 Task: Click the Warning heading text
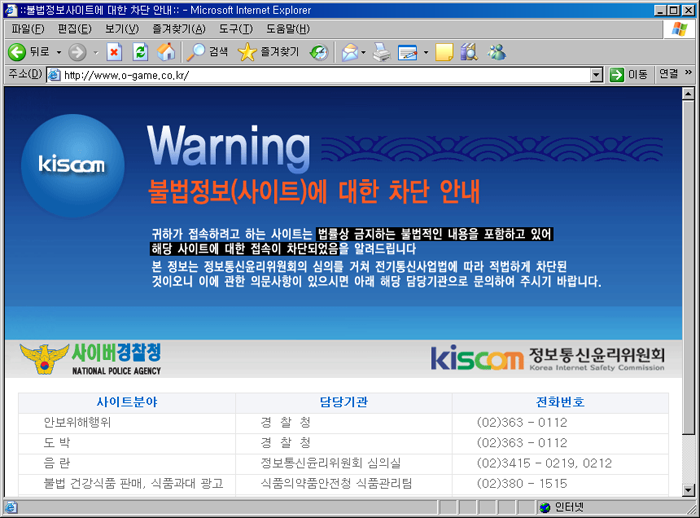tap(229, 147)
